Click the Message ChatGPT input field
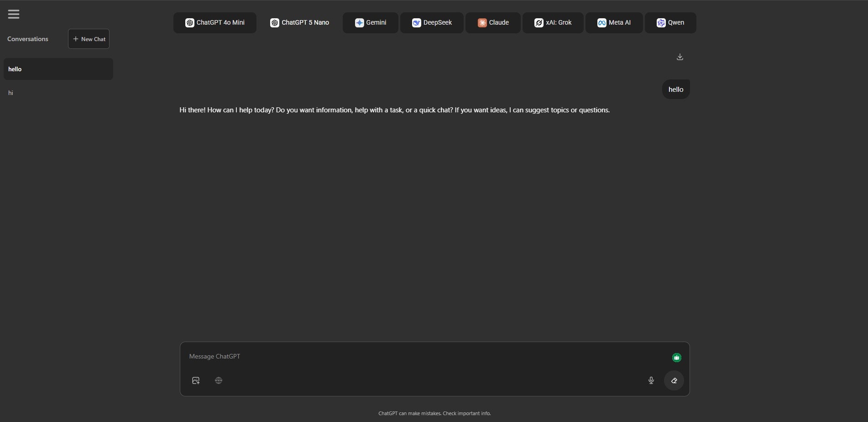This screenshot has height=422, width=868. 411,356
